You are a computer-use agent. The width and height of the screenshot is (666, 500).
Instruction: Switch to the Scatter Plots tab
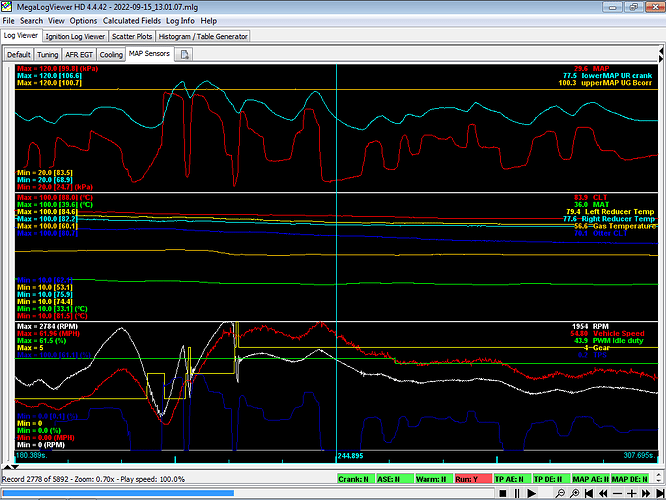tap(132, 37)
